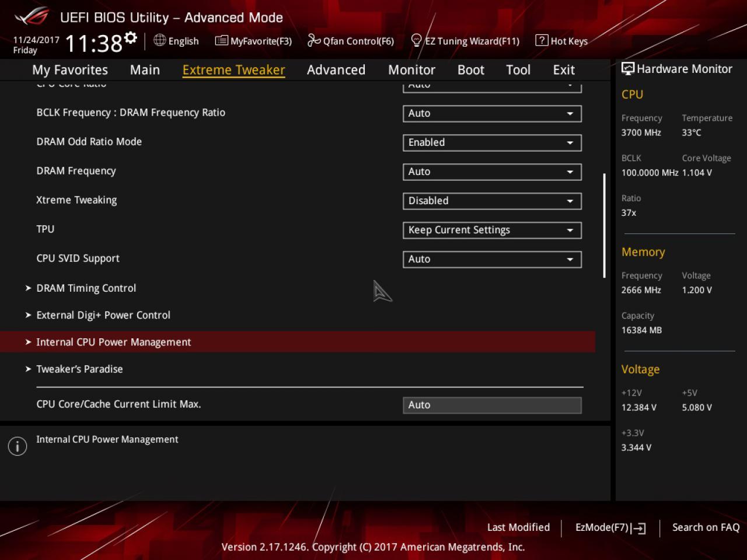The width and height of the screenshot is (747, 560).
Task: Click the Voltage section heading
Action: (640, 369)
